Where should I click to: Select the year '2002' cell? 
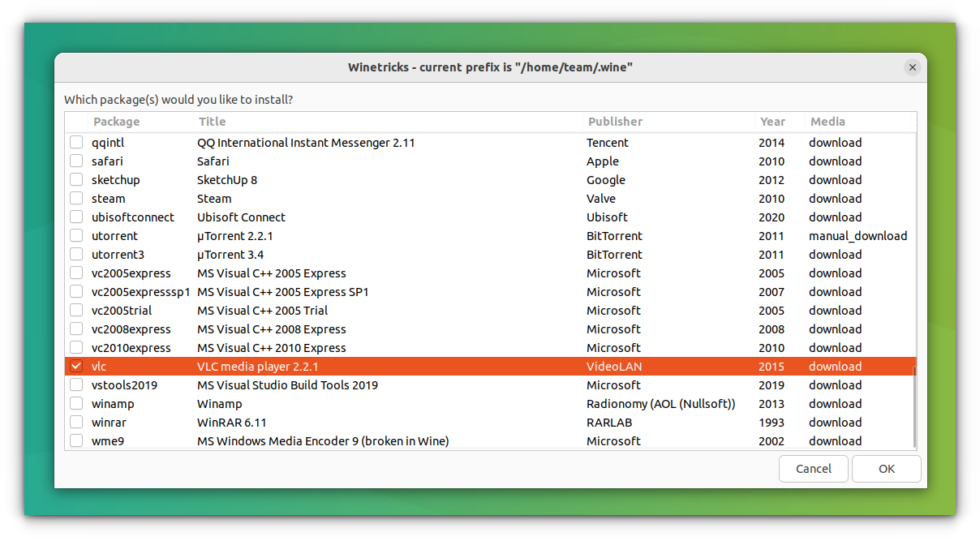click(x=772, y=441)
